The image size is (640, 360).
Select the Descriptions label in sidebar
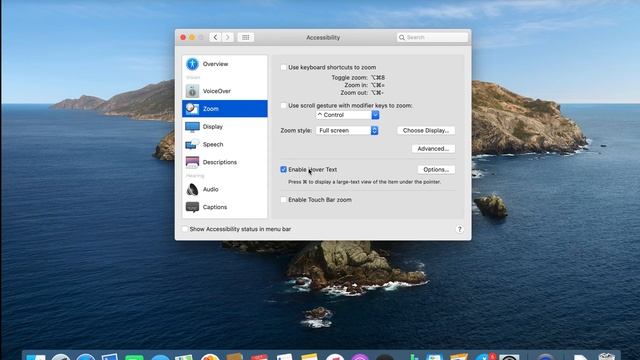(220, 162)
